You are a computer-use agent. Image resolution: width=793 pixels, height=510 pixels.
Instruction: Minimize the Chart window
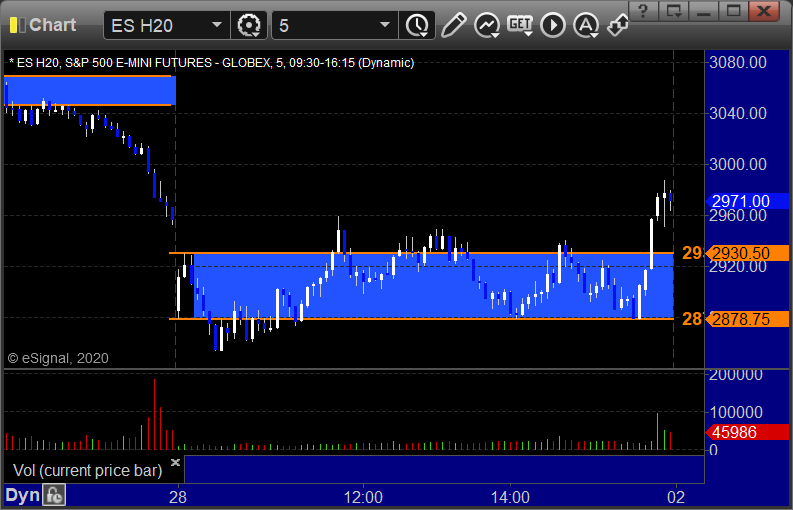[x=703, y=11]
